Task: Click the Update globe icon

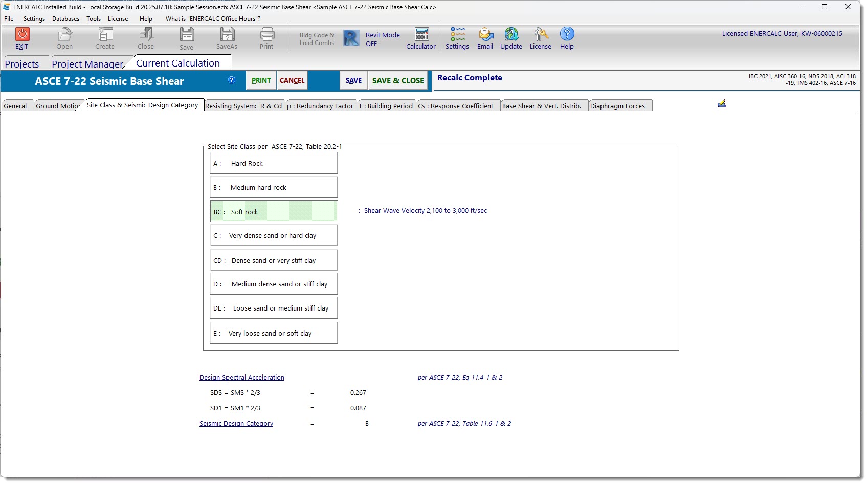Action: click(511, 35)
